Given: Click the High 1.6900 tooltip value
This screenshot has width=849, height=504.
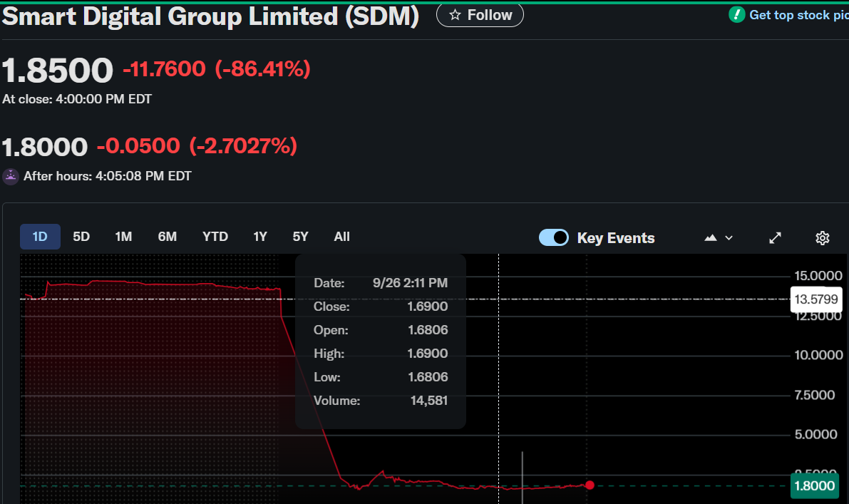Looking at the screenshot, I should click(x=428, y=354).
